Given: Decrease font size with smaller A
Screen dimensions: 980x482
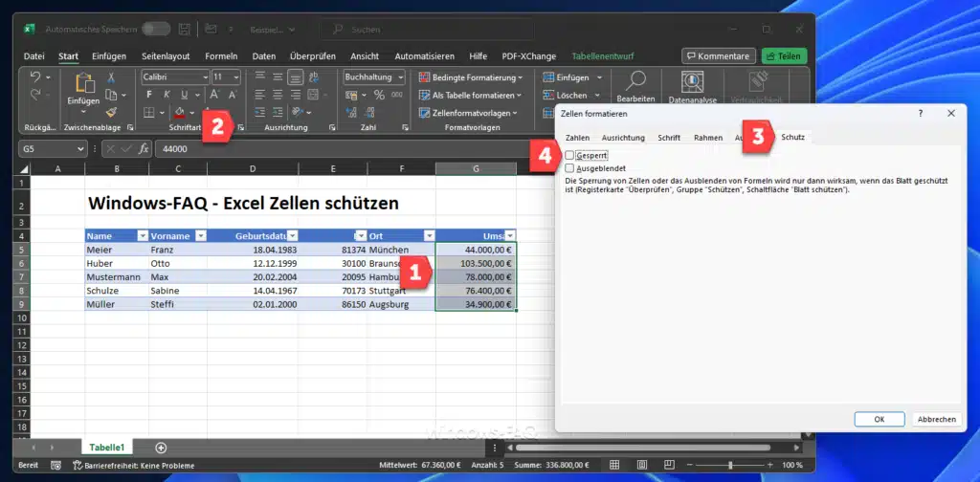Looking at the screenshot, I should pyautogui.click(x=233, y=95).
